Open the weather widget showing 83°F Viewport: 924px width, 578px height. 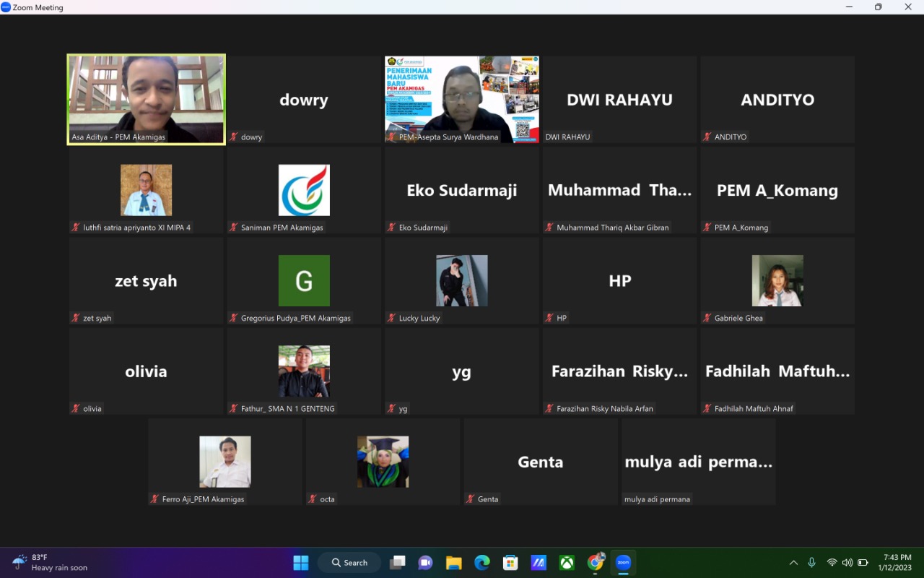(50, 562)
